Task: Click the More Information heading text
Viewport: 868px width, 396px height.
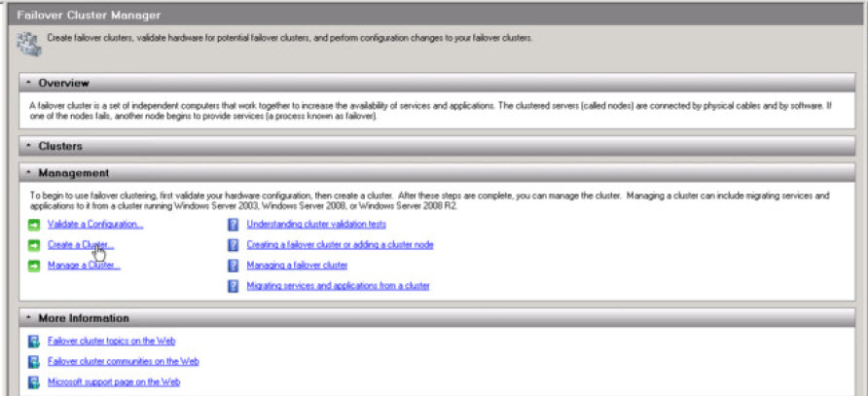Action: point(84,318)
